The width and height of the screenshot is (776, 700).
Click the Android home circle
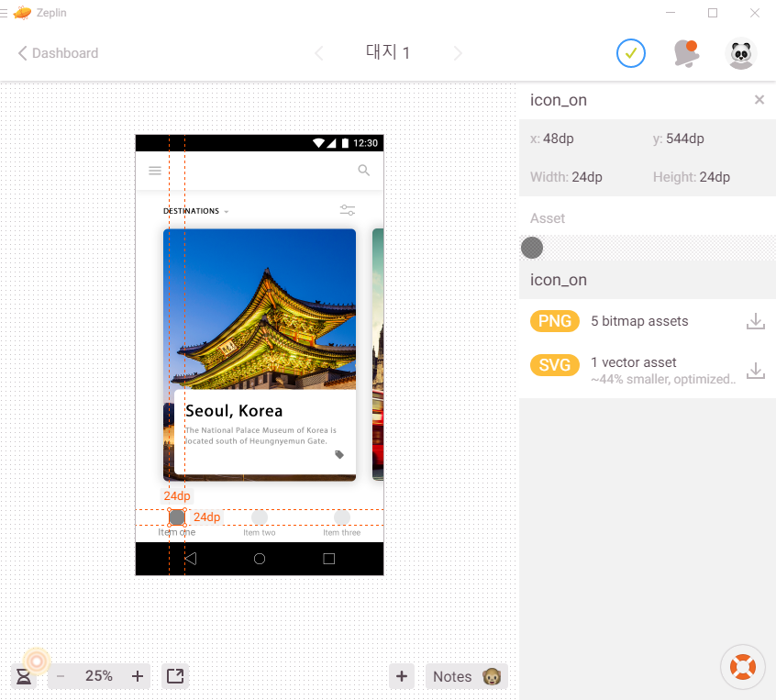pyautogui.click(x=260, y=559)
